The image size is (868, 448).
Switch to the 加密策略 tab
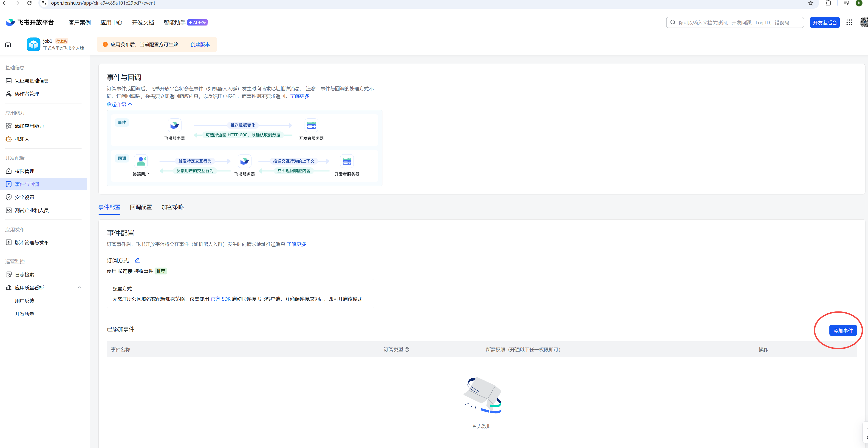[x=172, y=207]
